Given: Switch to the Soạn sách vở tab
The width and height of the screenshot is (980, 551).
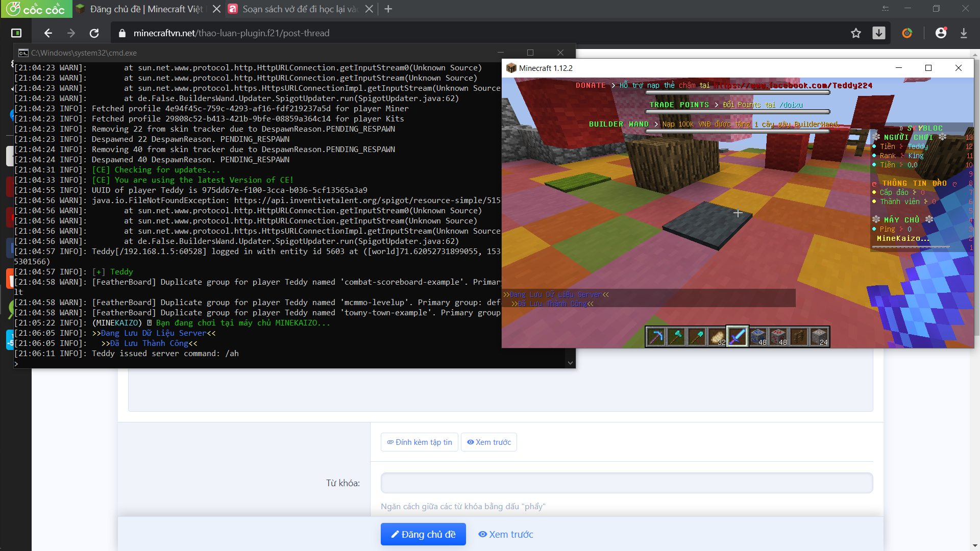Looking at the screenshot, I should [300, 9].
